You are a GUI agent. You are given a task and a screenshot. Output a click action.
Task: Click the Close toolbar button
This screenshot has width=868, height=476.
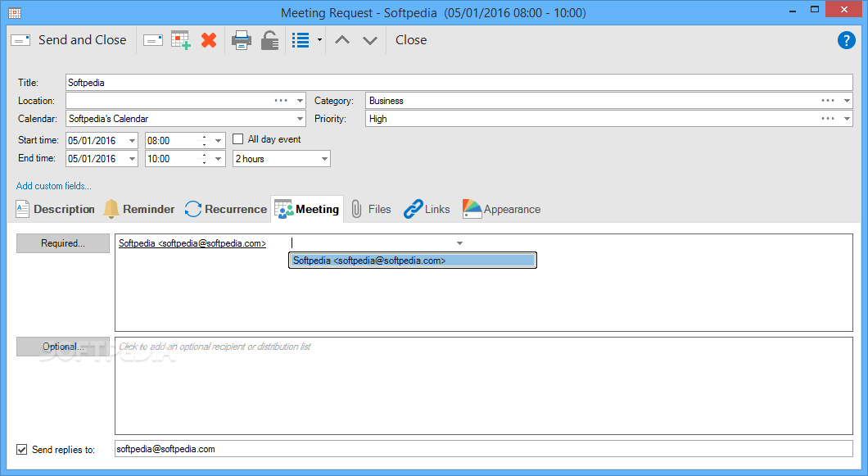[411, 40]
